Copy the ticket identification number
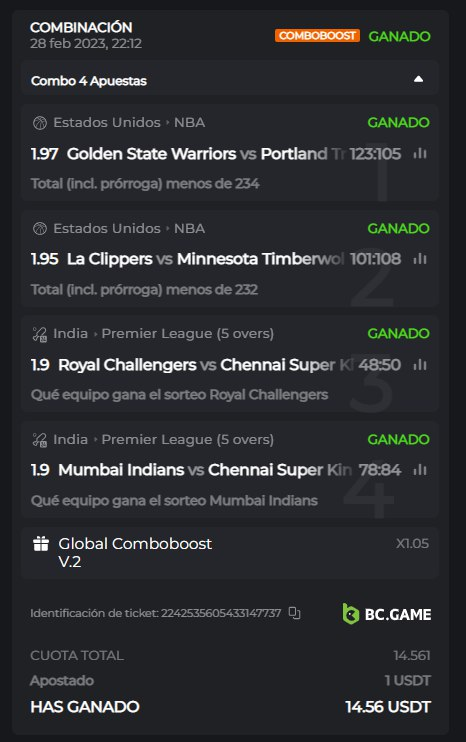This screenshot has height=742, width=466. point(294,613)
